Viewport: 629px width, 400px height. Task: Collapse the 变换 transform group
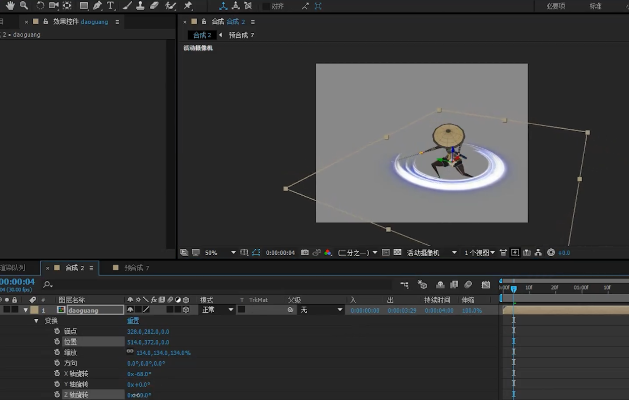tap(36, 321)
